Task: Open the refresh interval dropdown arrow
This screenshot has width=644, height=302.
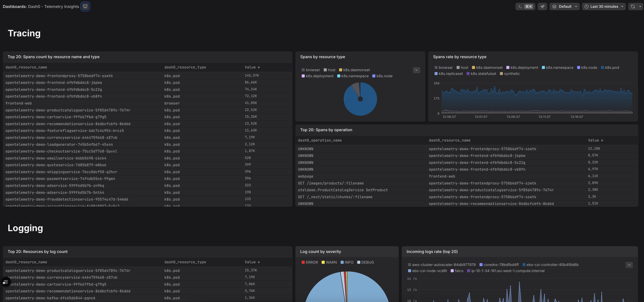Action: [x=640, y=6]
